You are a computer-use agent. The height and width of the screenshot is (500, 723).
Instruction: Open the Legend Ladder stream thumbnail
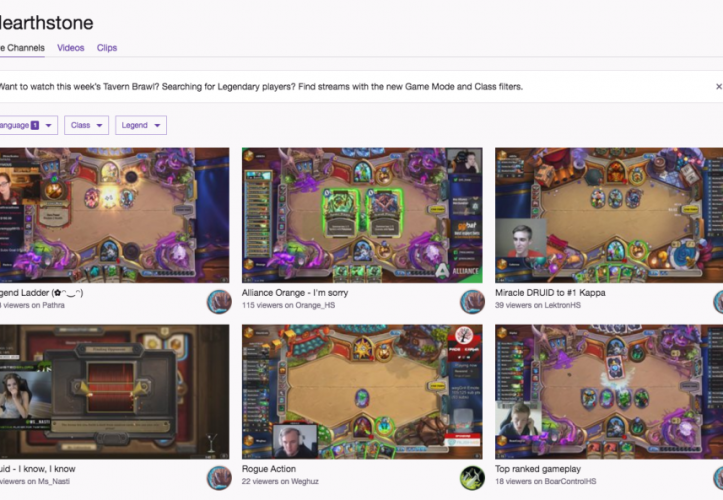click(114, 215)
